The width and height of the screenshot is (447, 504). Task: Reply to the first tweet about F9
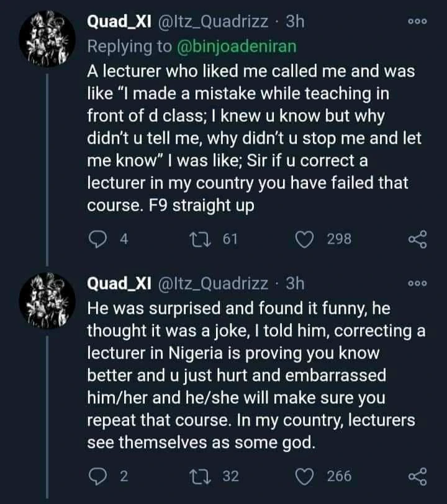[97, 239]
